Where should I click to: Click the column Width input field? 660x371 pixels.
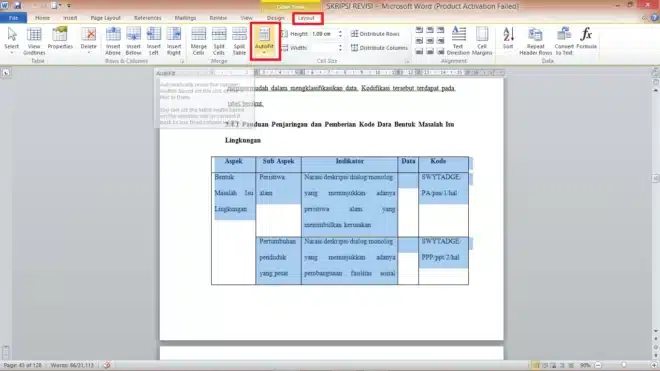pyautogui.click(x=324, y=48)
